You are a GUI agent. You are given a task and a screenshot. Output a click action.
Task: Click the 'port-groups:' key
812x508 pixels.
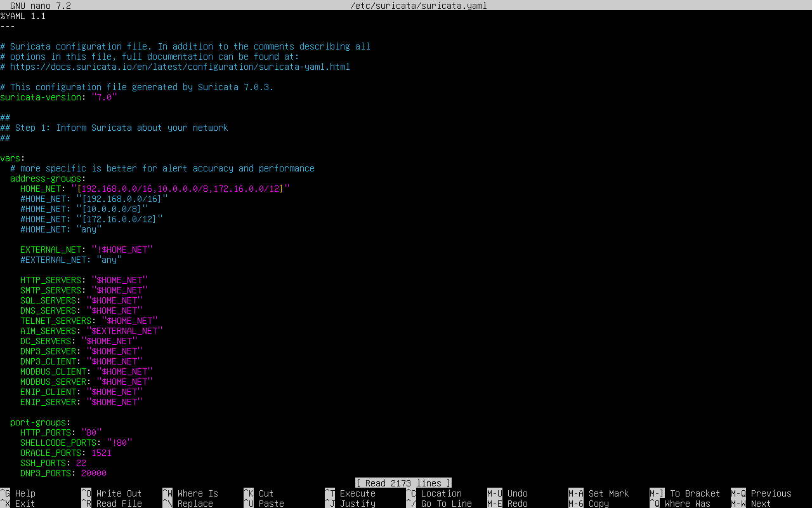click(x=41, y=422)
